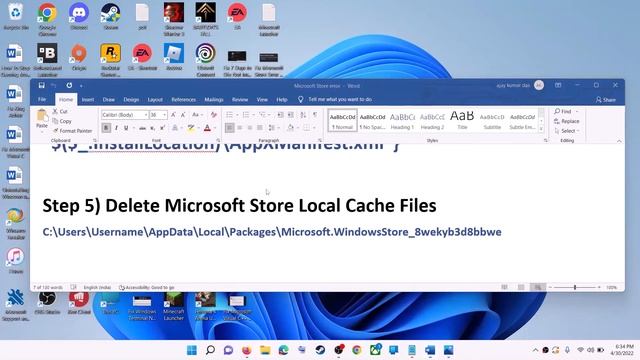Open the Numbering list dropdown
This screenshot has height=360, width=640.
pyautogui.click(x=253, y=115)
